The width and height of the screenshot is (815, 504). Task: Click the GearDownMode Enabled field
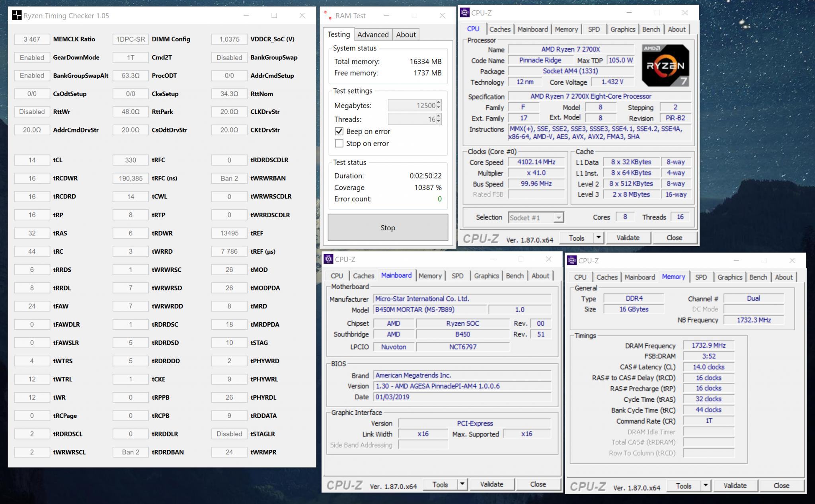pyautogui.click(x=32, y=57)
